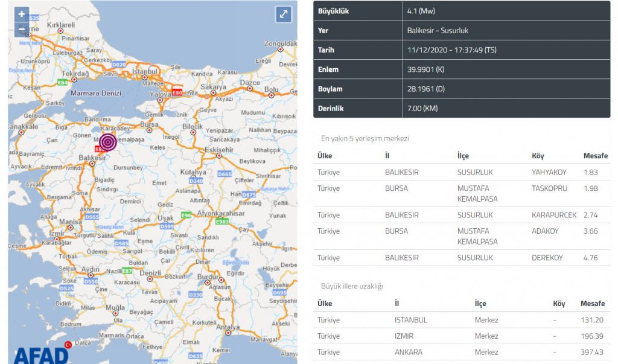The image size is (618, 364).
Task: Click the ISTANBUL row in distance table
Action: 462,320
